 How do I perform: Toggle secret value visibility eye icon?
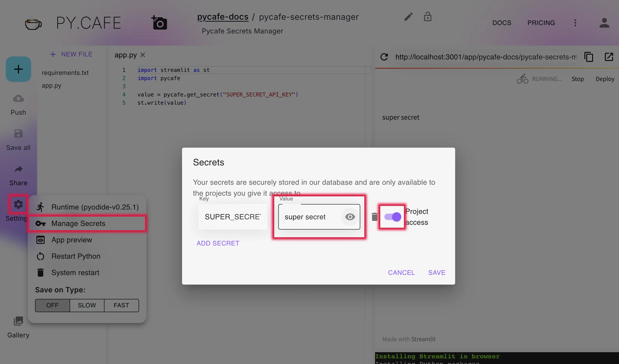(x=350, y=217)
